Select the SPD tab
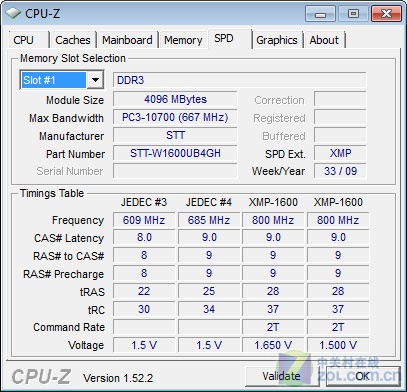The height and width of the screenshot is (392, 407). click(230, 39)
